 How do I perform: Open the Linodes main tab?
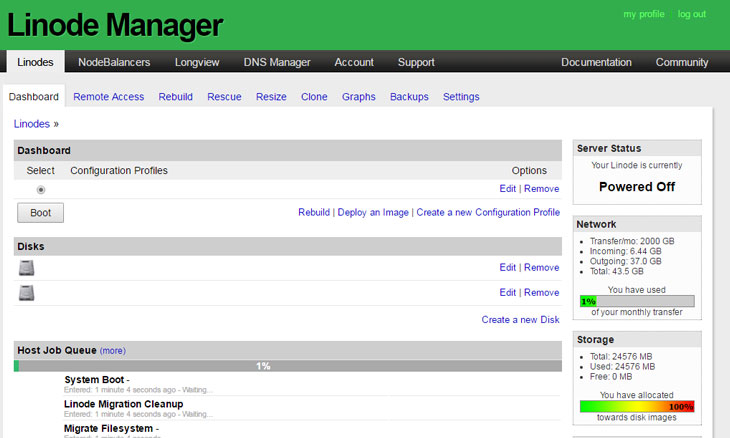(35, 62)
